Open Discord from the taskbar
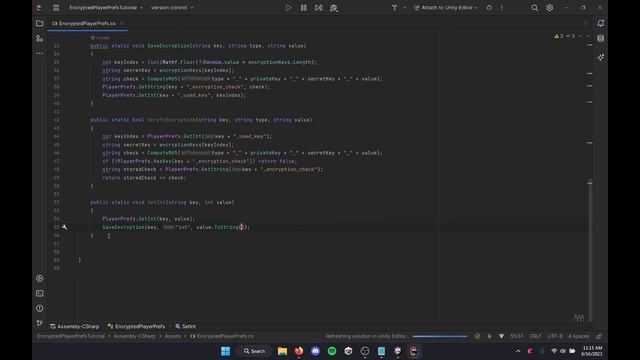The image size is (640, 360). tap(316, 351)
